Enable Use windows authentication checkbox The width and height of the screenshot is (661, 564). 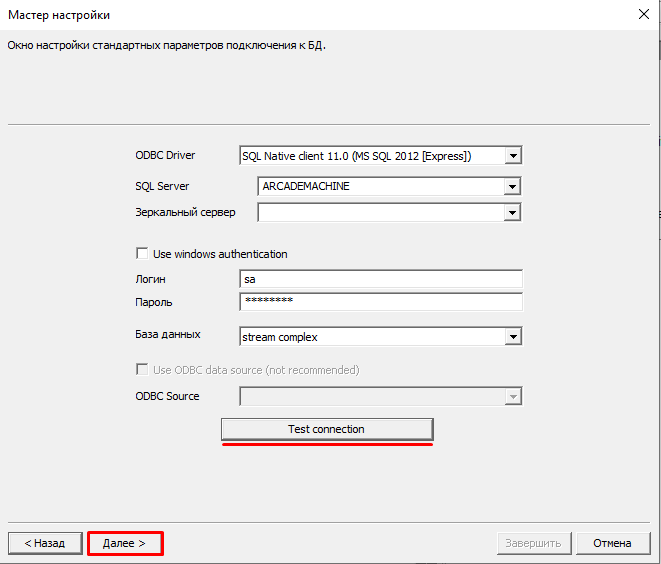(142, 254)
